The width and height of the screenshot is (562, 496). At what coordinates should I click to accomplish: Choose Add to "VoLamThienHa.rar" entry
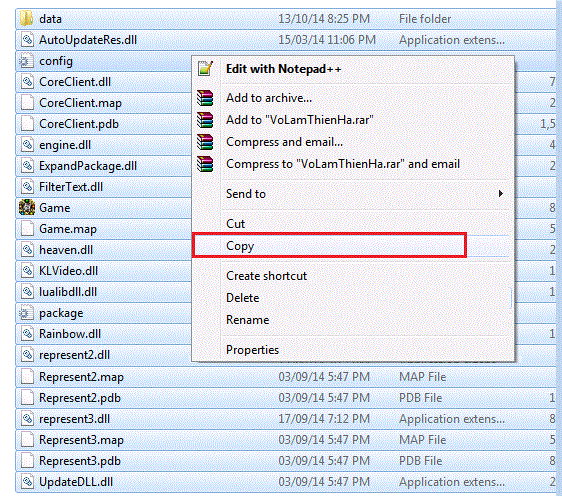click(x=300, y=120)
